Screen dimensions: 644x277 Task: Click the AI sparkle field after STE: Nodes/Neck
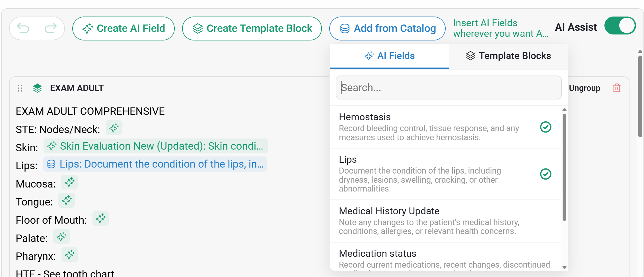[x=114, y=128]
